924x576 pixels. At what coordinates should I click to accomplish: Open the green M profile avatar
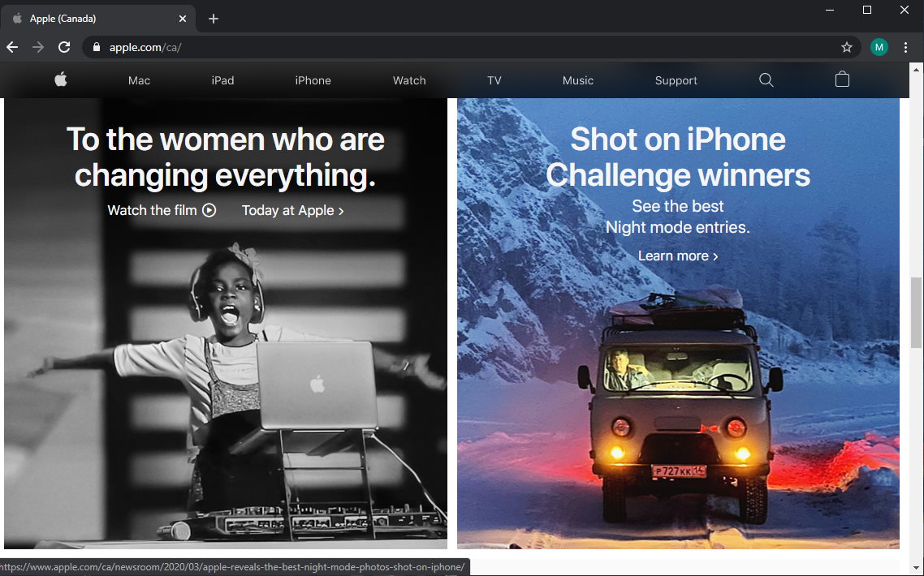pos(879,47)
